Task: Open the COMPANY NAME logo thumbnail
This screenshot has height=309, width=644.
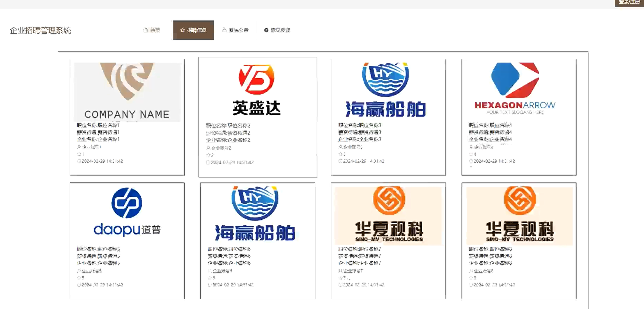Action: 127,92
